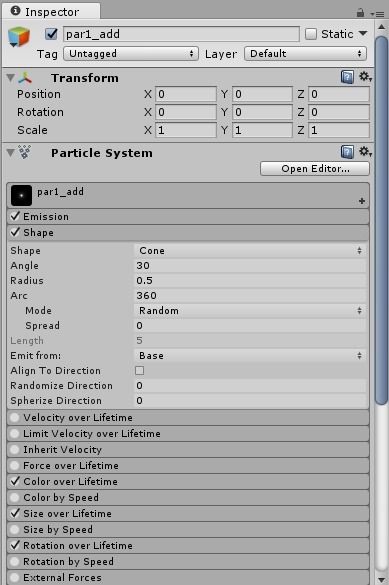Click the Particle System component icon
The width and height of the screenshot is (389, 585).
click(x=25, y=152)
